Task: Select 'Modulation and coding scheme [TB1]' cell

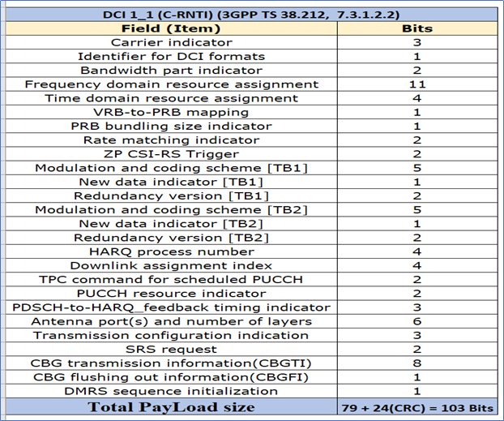Action: click(x=171, y=168)
